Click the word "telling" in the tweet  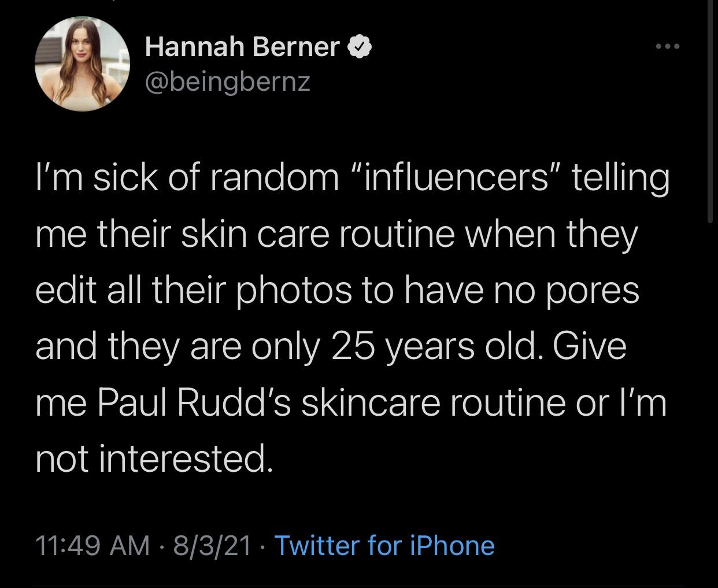pyautogui.click(x=620, y=178)
